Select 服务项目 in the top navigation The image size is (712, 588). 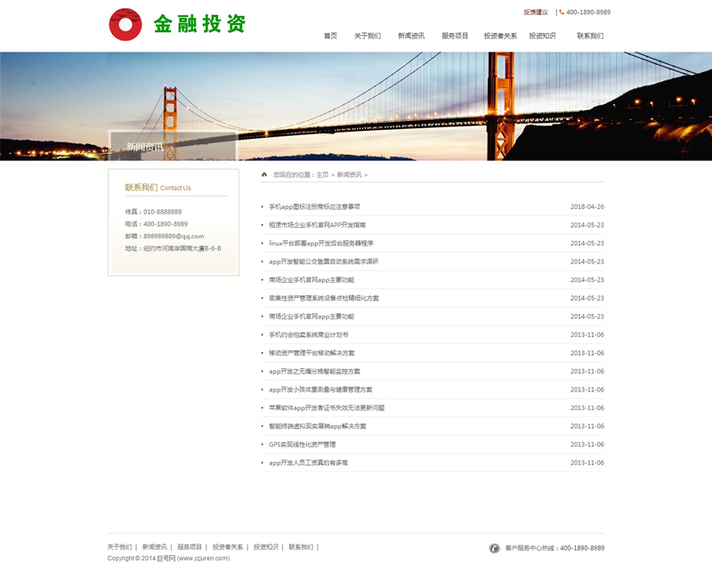[x=454, y=36]
